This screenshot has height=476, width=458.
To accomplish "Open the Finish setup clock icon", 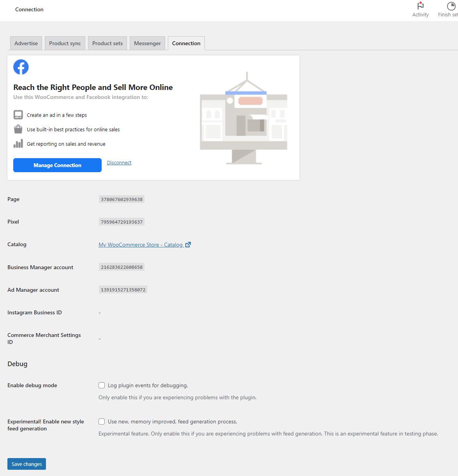I will (451, 6).
